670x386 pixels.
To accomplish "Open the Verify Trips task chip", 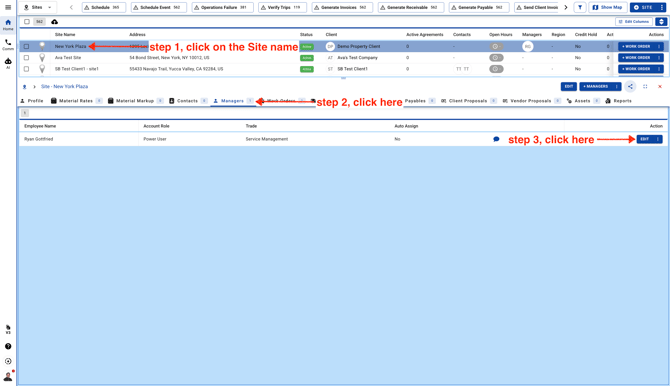I will pyautogui.click(x=282, y=7).
